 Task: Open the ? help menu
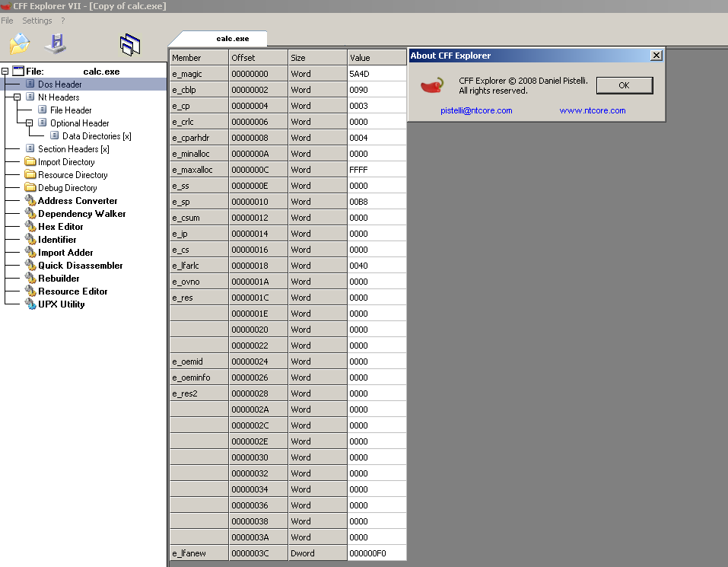(63, 21)
